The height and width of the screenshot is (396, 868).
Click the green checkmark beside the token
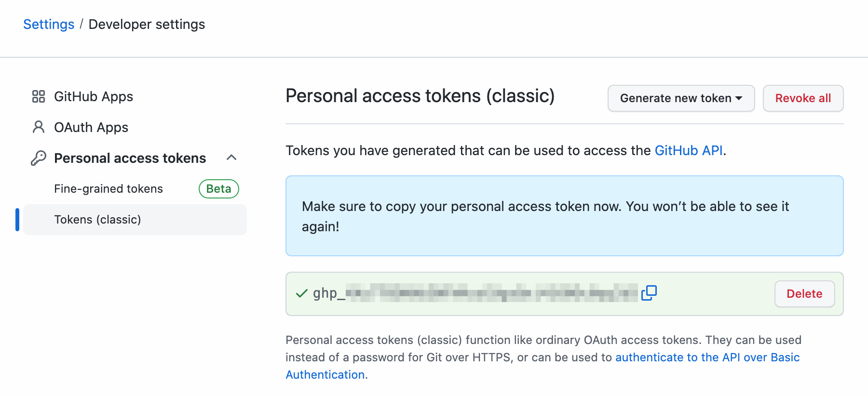[x=302, y=293]
